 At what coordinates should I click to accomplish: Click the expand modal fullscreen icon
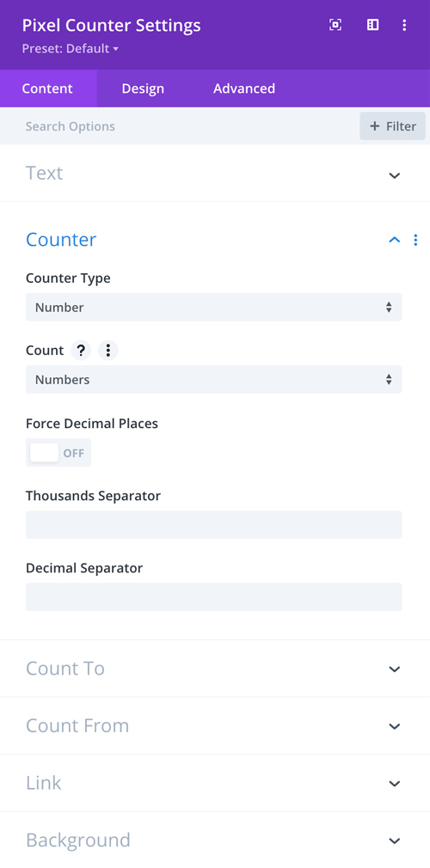tap(335, 25)
